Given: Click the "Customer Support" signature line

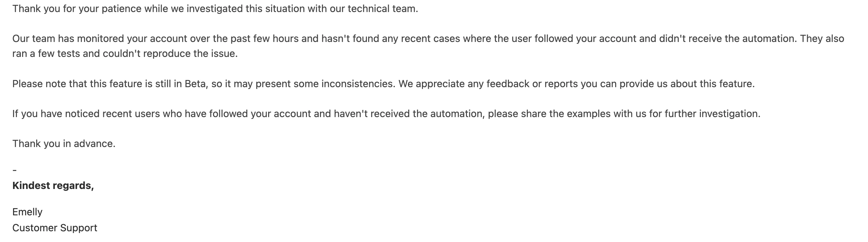Looking at the screenshot, I should pyautogui.click(x=55, y=228).
